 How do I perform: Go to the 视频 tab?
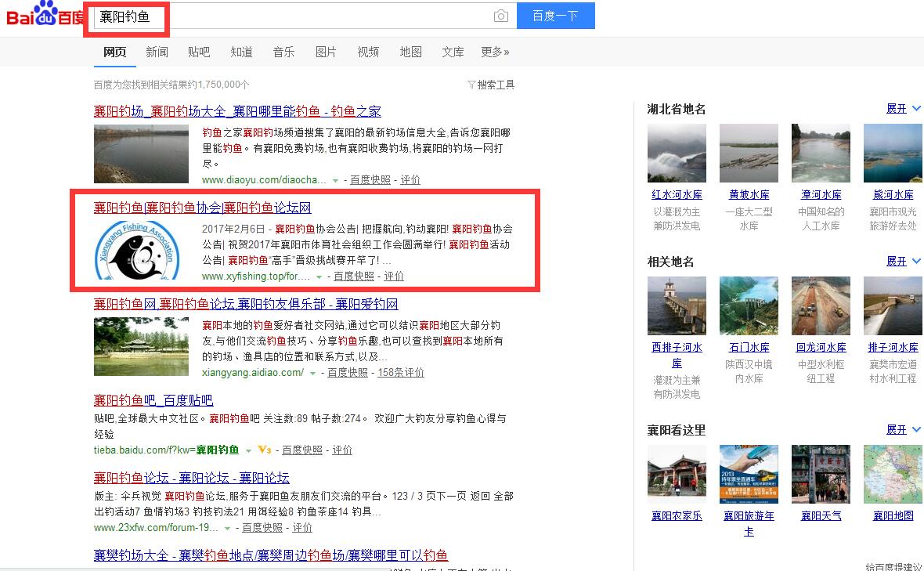[368, 52]
